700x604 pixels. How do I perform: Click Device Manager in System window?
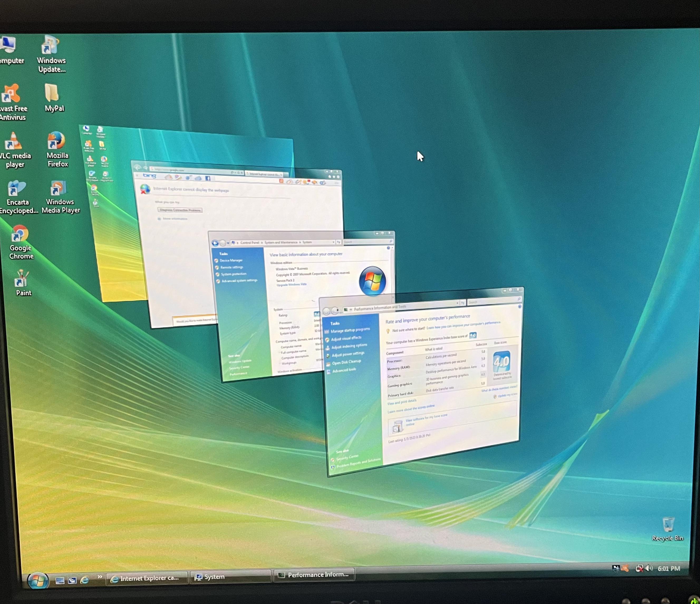[231, 260]
